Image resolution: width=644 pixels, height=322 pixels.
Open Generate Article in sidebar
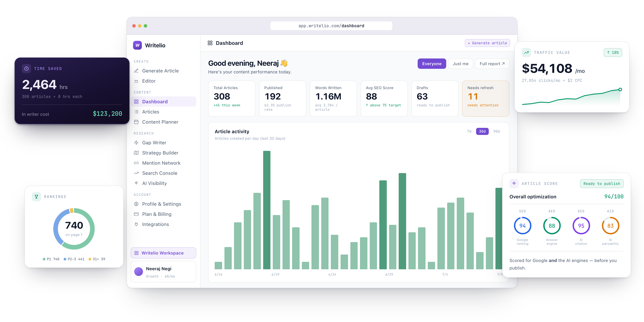[163, 71]
